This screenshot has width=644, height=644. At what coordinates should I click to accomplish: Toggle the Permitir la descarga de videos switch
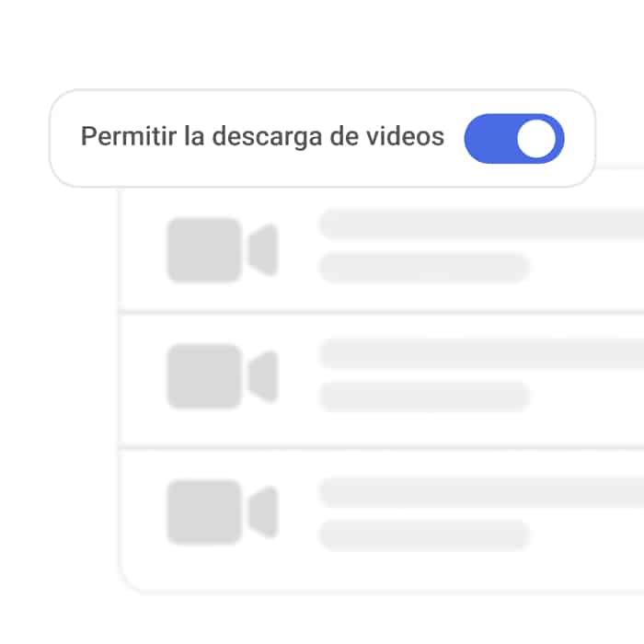point(513,138)
